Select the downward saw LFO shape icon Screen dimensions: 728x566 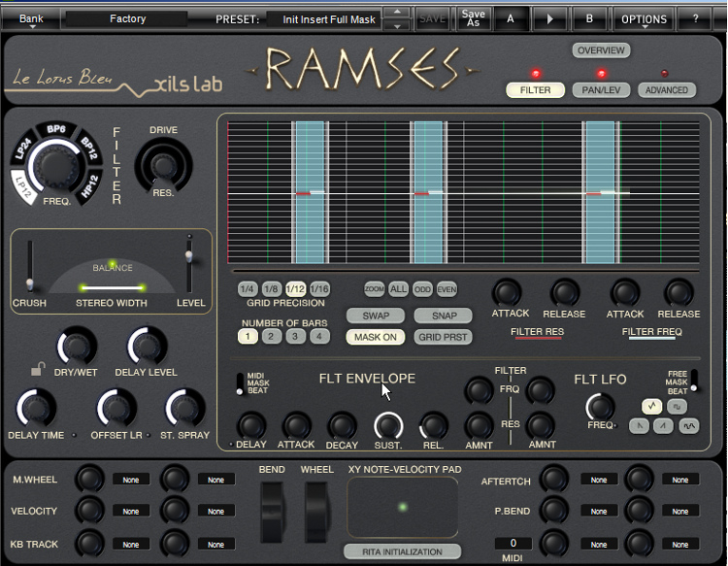click(639, 425)
